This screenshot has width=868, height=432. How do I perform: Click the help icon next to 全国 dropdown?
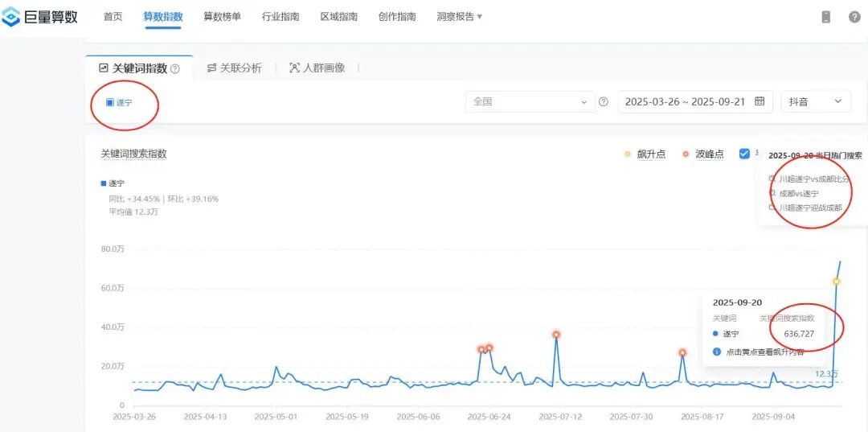coord(603,102)
